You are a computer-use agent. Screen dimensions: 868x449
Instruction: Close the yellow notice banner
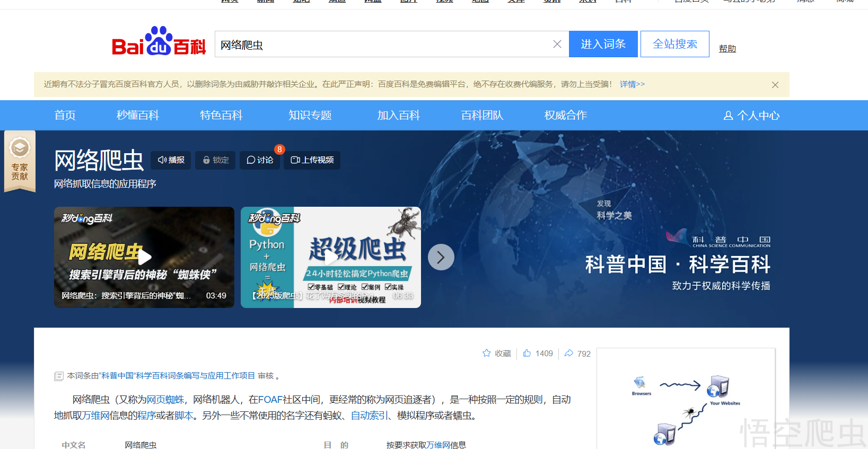pyautogui.click(x=775, y=85)
